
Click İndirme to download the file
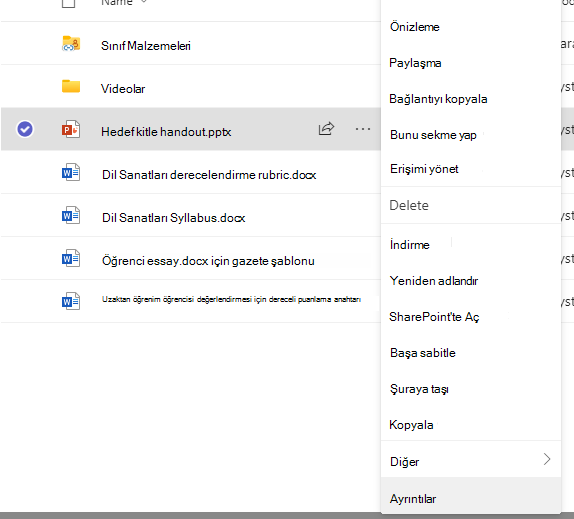[410, 244]
